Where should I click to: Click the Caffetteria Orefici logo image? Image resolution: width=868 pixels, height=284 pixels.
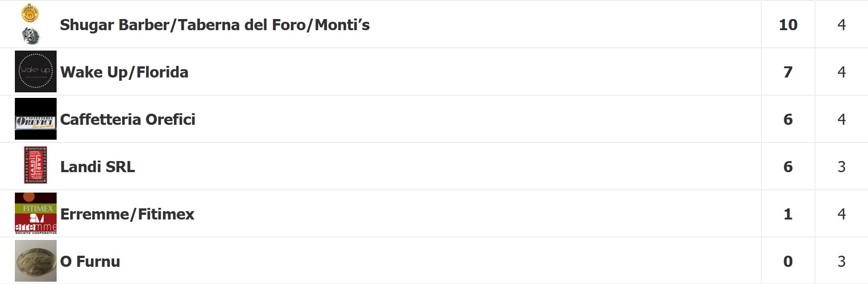coord(36,119)
